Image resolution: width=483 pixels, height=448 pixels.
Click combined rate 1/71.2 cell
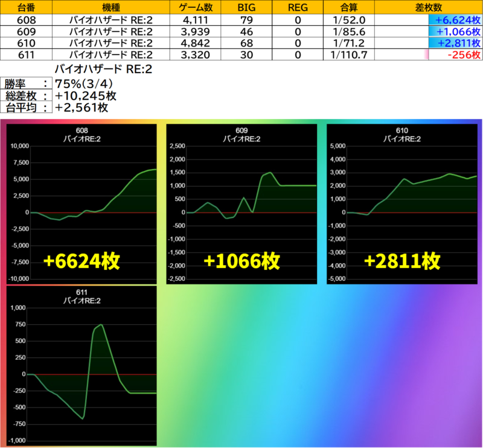349,43
